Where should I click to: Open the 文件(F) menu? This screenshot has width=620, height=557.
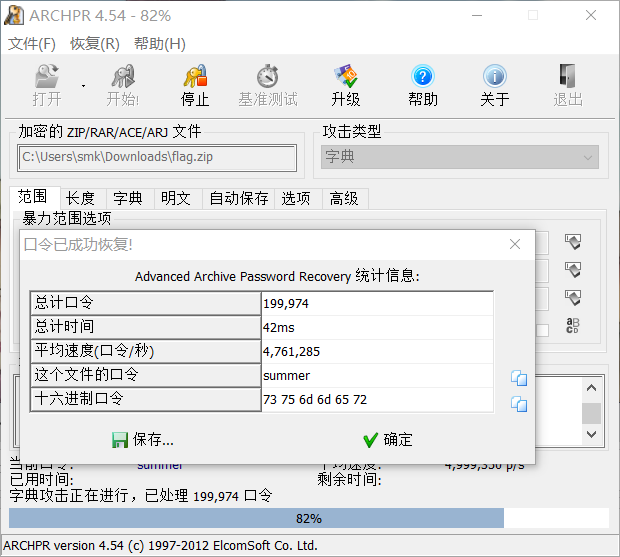tap(32, 43)
